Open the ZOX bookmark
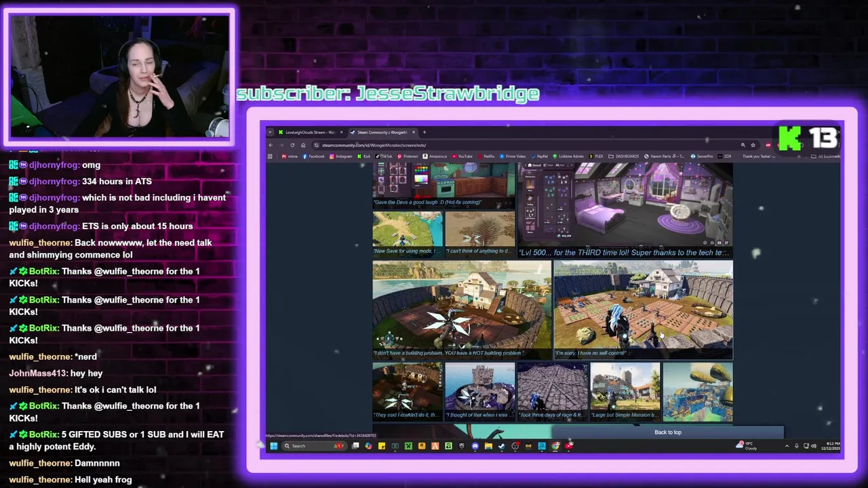Viewport: 868px width, 488px height. coord(724,157)
